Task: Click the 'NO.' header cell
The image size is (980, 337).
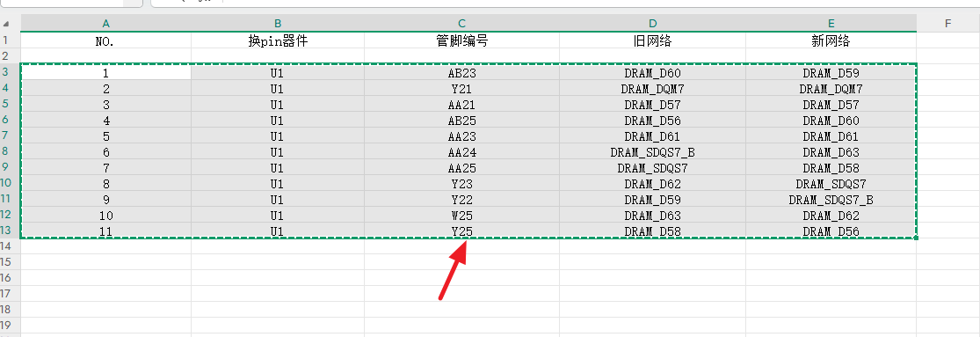Action: click(106, 40)
